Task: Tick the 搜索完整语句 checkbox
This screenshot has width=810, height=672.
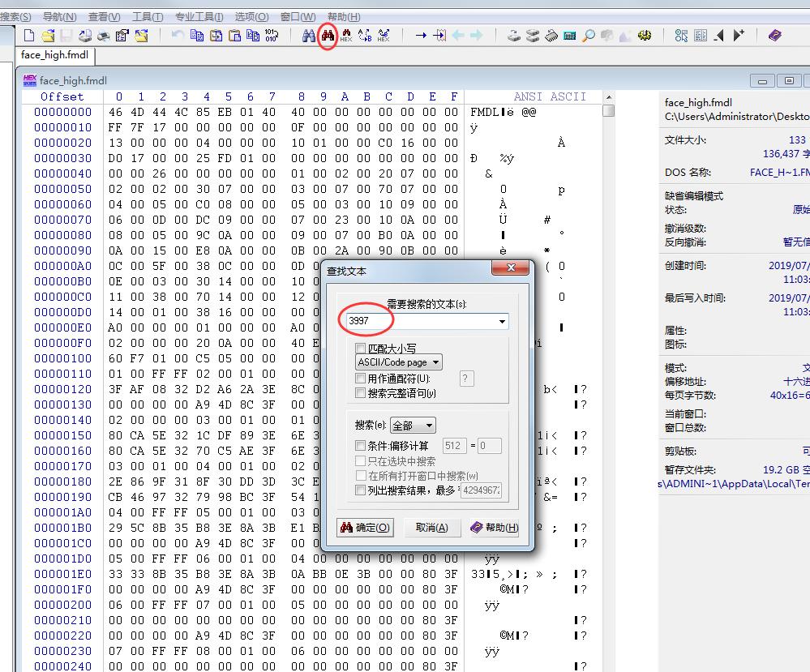Action: tap(361, 393)
